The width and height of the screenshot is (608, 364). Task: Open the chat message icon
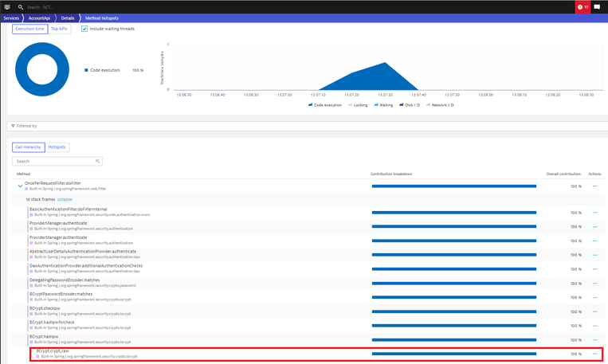tap(598, 6)
